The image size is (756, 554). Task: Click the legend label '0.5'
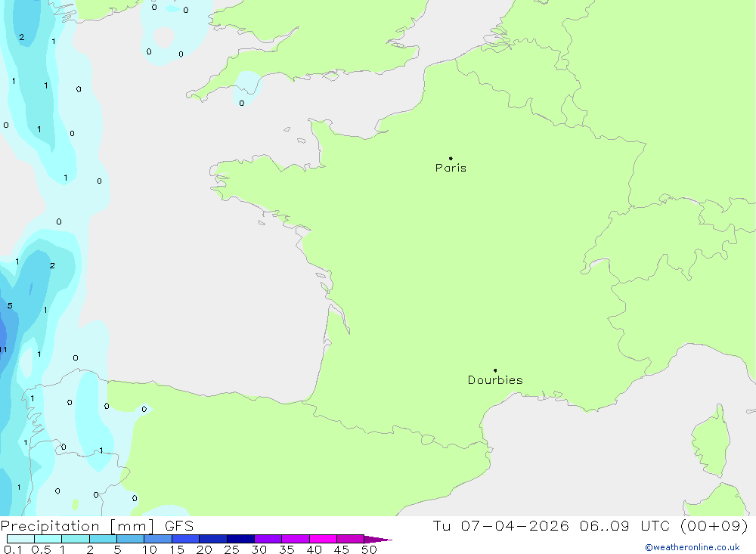pyautogui.click(x=41, y=549)
